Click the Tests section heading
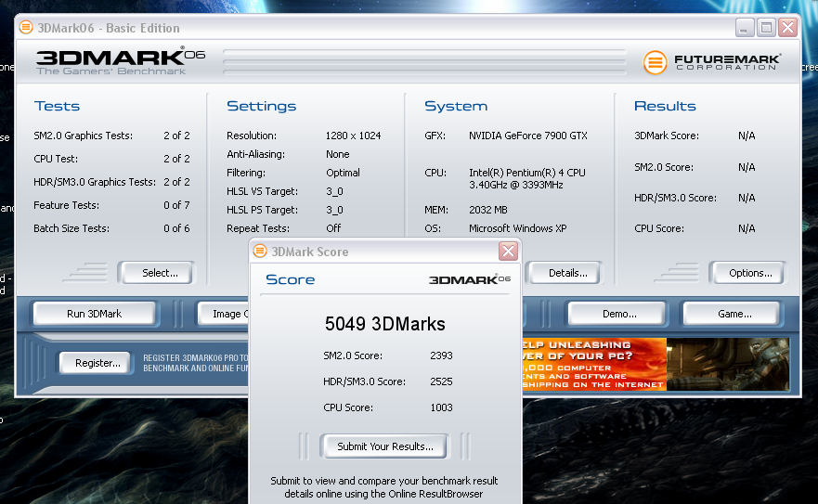818x504 pixels. [57, 106]
